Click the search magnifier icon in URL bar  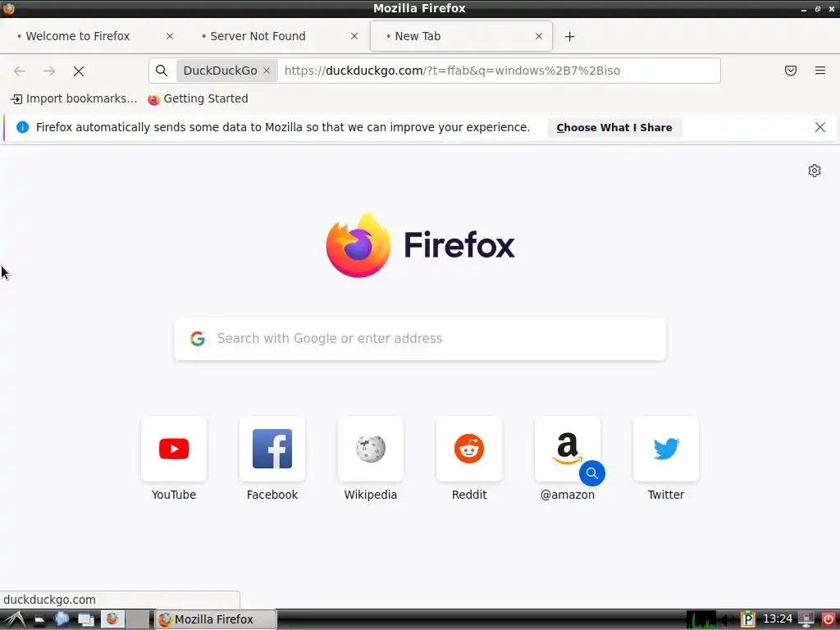tap(162, 71)
